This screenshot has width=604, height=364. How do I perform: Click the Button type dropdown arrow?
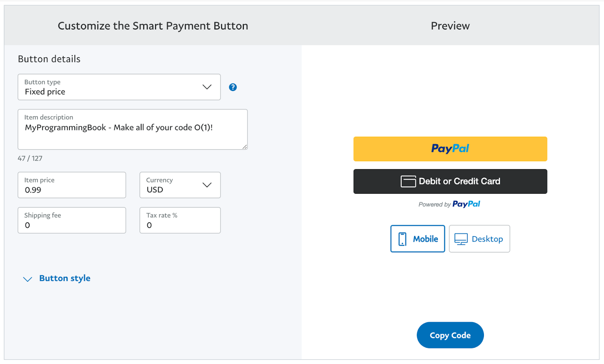[x=207, y=87]
